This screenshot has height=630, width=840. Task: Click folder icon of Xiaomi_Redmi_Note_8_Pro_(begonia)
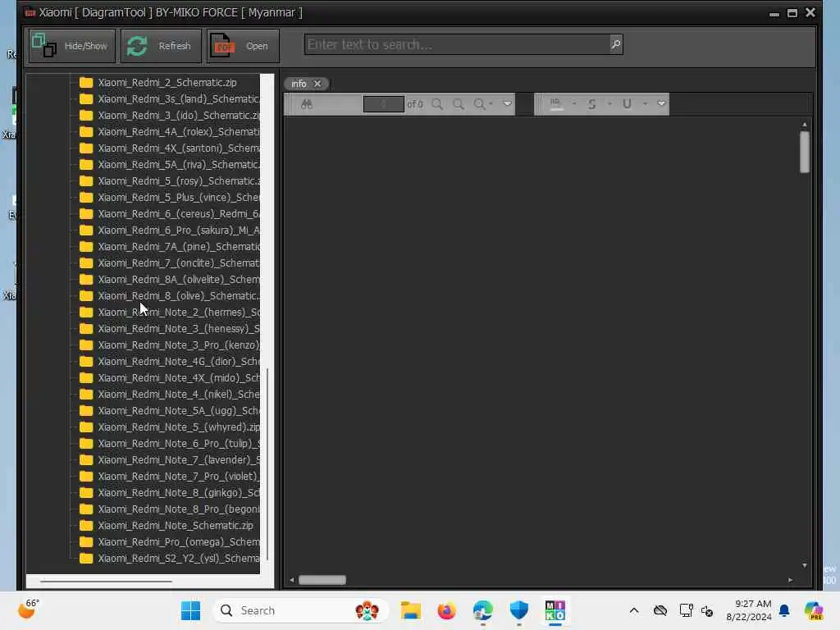86,509
